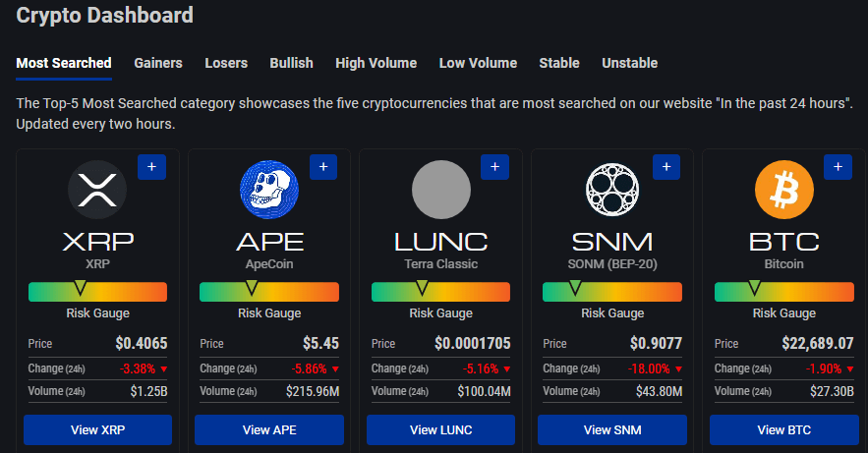
Task: Add XRP using its plus button
Action: [151, 167]
